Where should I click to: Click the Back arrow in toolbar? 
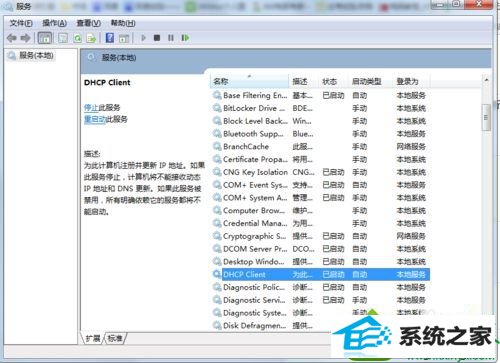(x=12, y=38)
